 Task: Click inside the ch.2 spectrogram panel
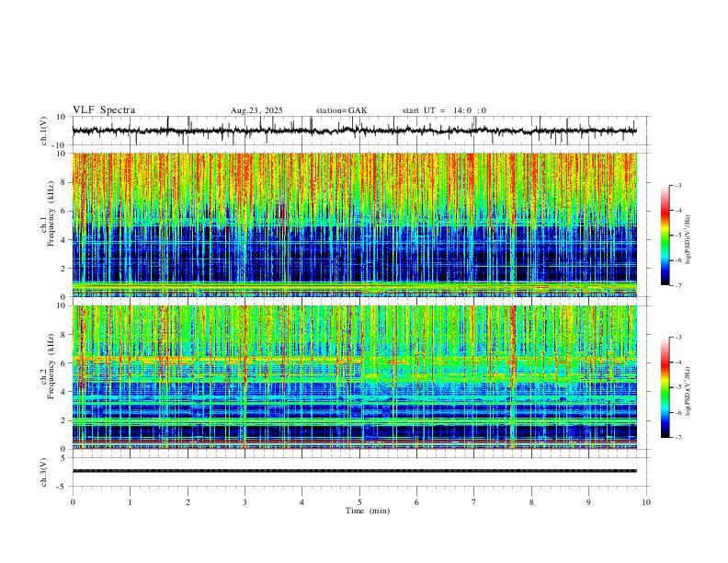point(354,377)
